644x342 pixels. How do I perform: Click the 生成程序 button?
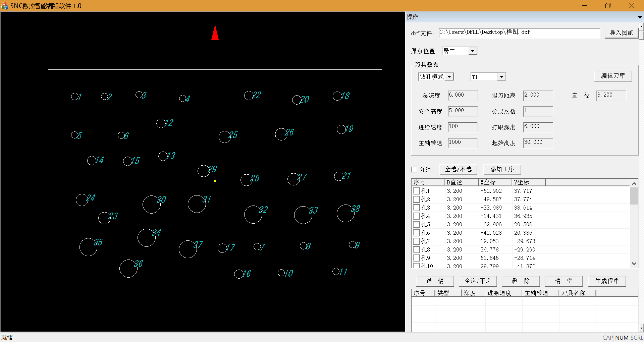[607, 281]
